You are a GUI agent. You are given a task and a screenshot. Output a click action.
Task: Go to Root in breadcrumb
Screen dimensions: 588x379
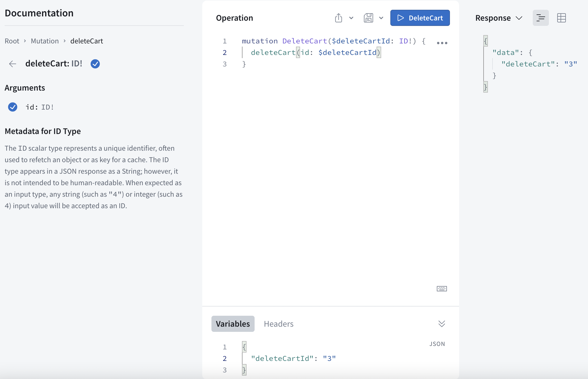pyautogui.click(x=12, y=41)
